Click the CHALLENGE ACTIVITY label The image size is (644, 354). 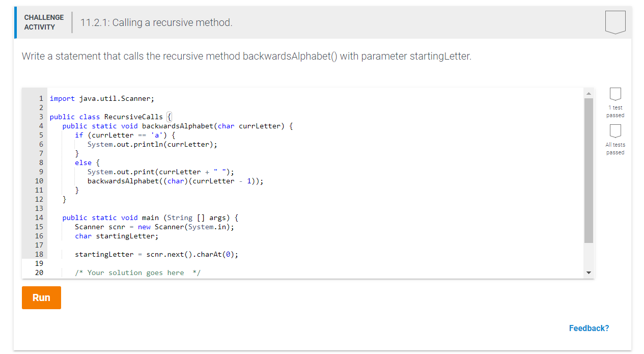(x=44, y=21)
